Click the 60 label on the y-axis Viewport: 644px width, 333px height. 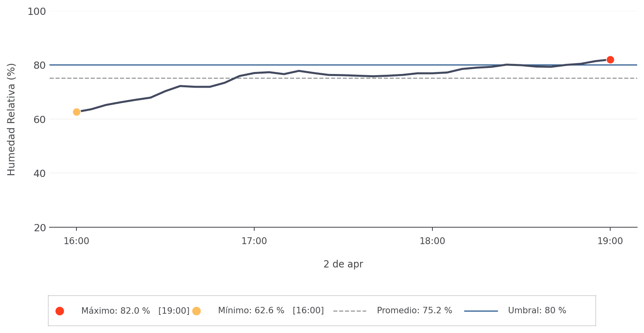[x=39, y=120]
